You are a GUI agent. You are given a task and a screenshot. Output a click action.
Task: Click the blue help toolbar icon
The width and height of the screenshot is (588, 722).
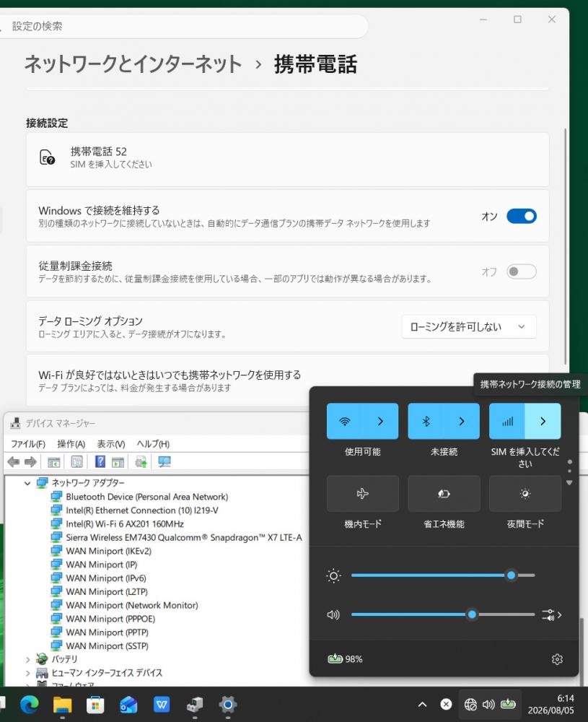(x=100, y=461)
